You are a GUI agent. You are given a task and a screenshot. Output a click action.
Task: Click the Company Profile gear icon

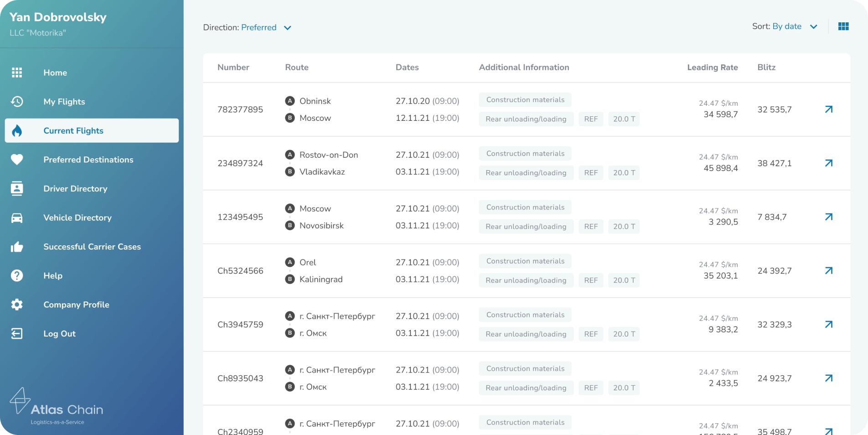point(17,305)
